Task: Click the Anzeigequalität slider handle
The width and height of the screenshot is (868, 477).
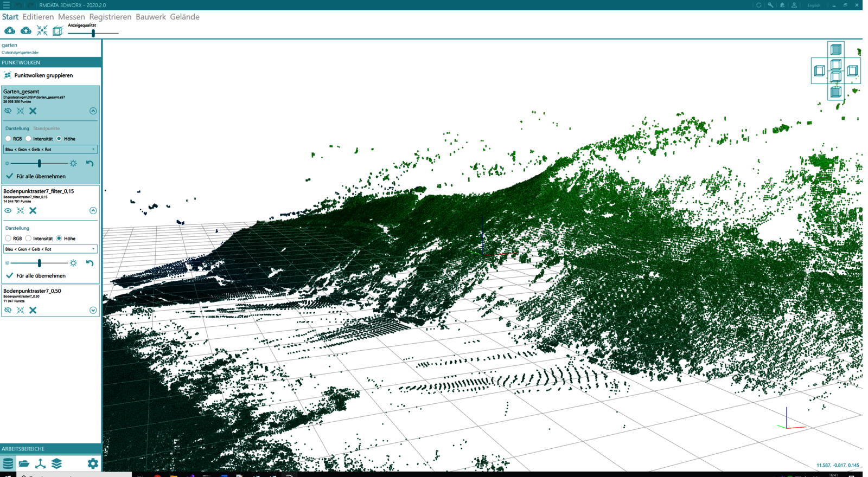Action: coord(93,33)
